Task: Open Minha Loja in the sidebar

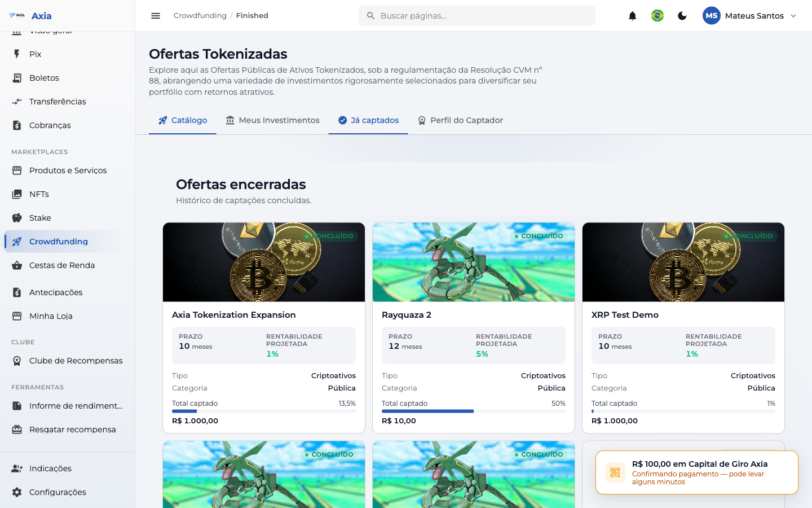Action: [68, 316]
